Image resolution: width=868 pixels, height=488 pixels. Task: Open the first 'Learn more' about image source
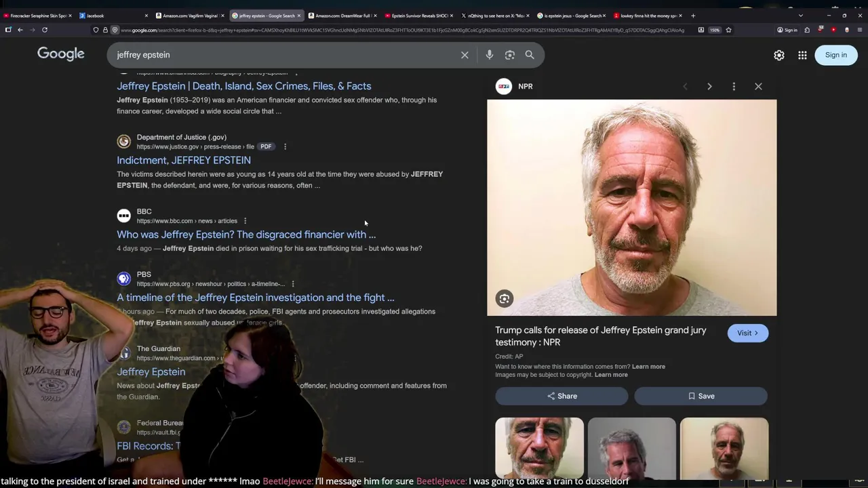(x=648, y=367)
